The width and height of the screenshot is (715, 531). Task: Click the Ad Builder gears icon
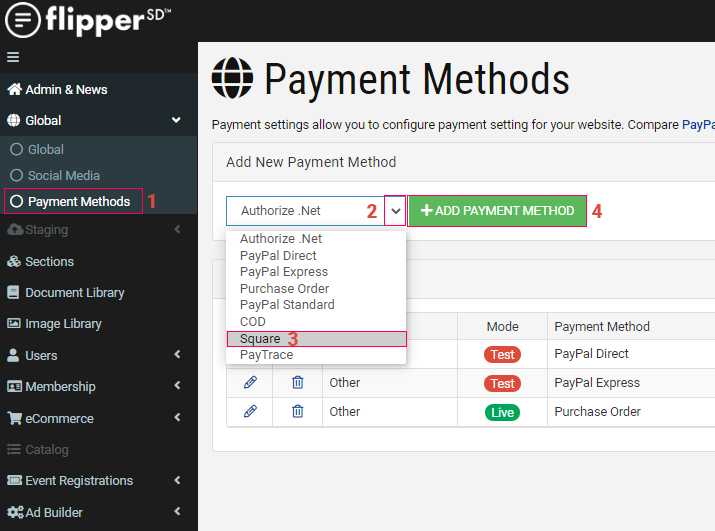coord(16,512)
